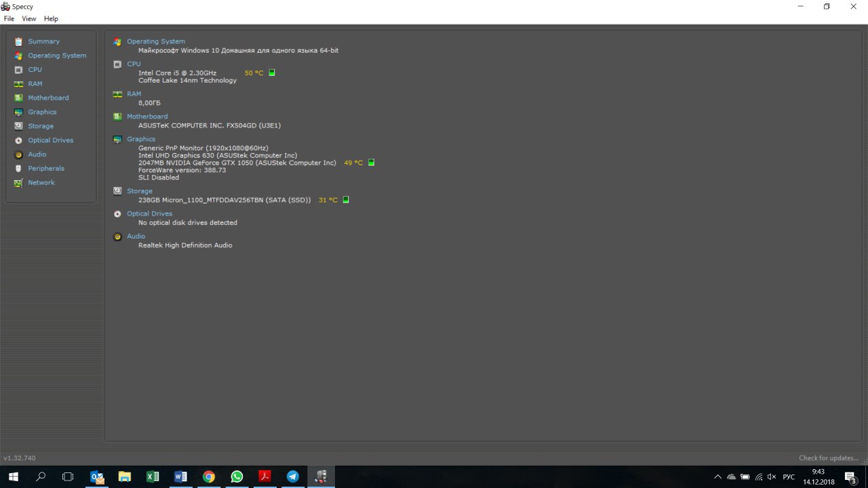
Task: Open the RAM heading link in summary
Action: point(134,94)
